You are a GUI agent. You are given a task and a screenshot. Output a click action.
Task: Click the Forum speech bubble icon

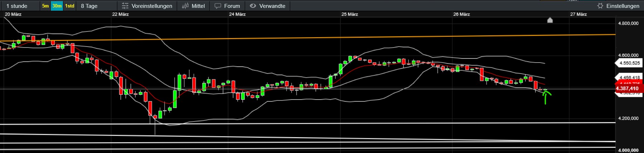(x=218, y=6)
